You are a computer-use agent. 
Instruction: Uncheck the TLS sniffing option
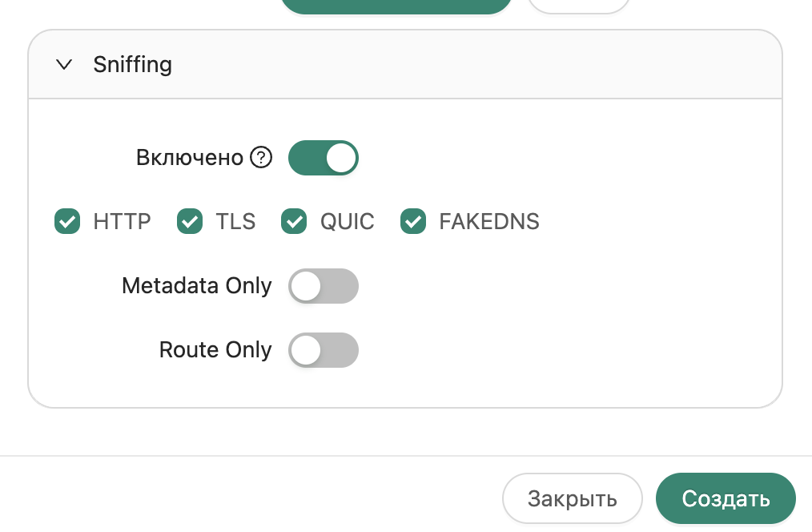click(x=189, y=221)
